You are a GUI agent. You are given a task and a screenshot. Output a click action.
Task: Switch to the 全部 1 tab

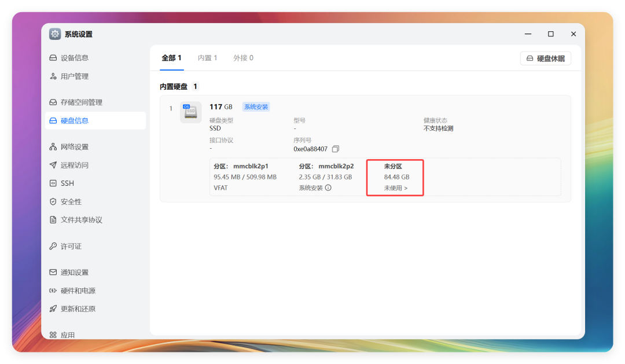171,58
